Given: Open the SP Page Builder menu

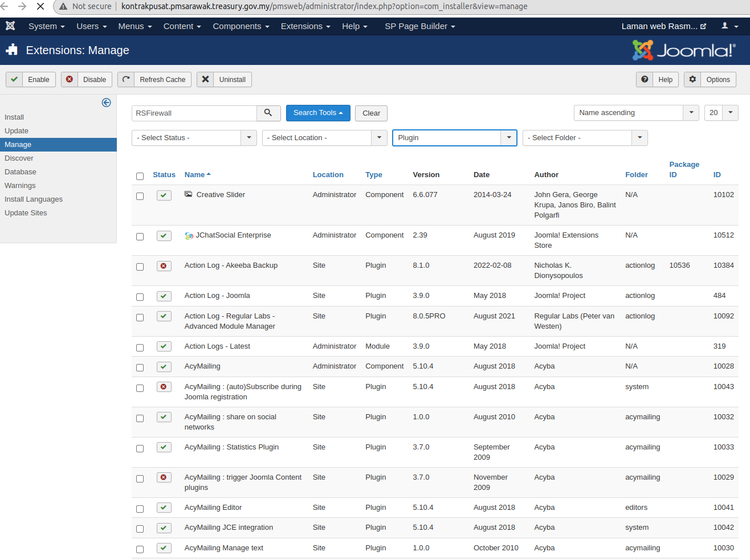Looking at the screenshot, I should click(419, 26).
